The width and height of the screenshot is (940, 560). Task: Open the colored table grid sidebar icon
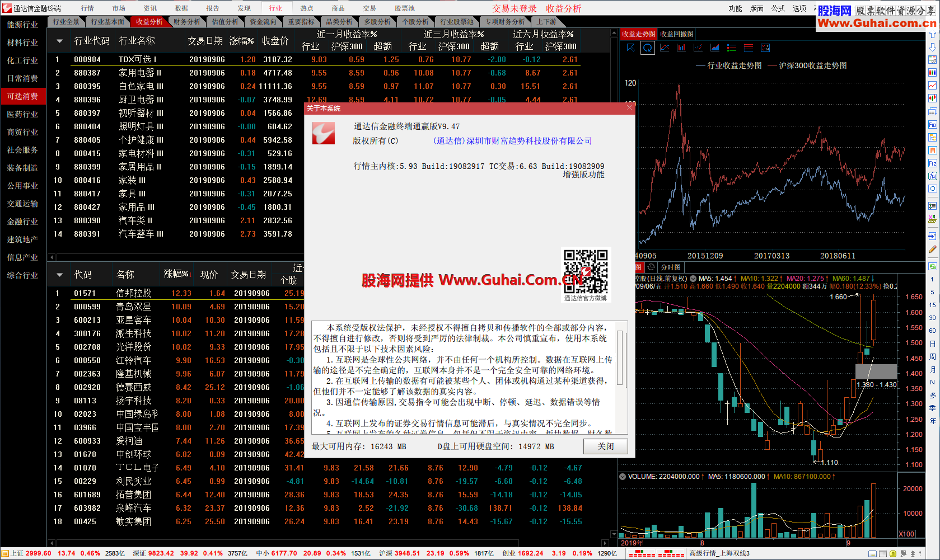[x=932, y=73]
